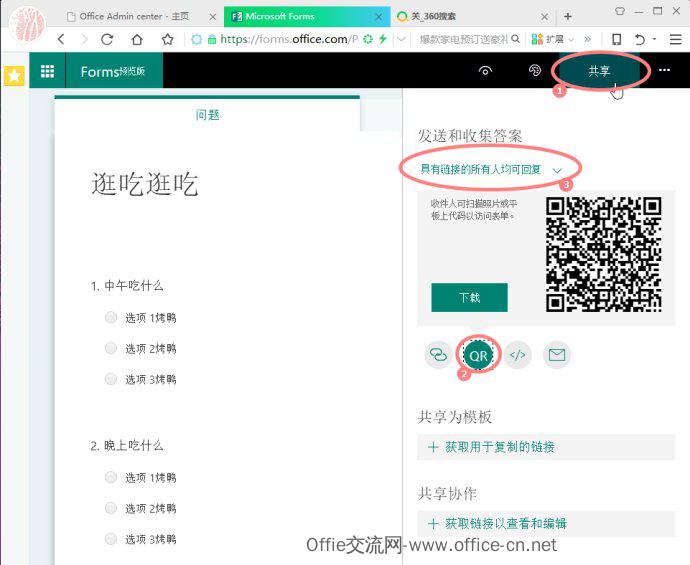Click the undo closed tab icon
This screenshot has height=565, width=690.
[640, 40]
